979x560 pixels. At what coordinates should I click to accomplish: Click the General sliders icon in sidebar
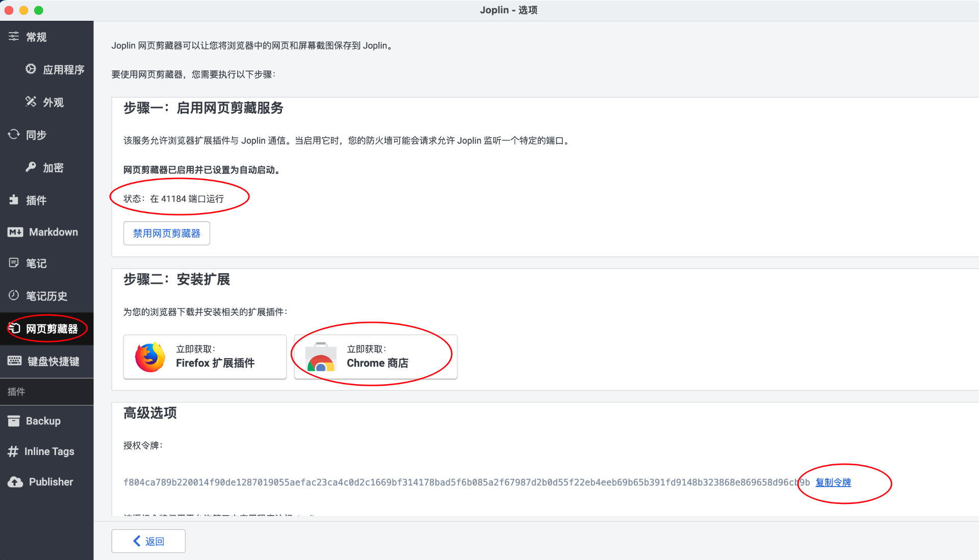pos(14,37)
